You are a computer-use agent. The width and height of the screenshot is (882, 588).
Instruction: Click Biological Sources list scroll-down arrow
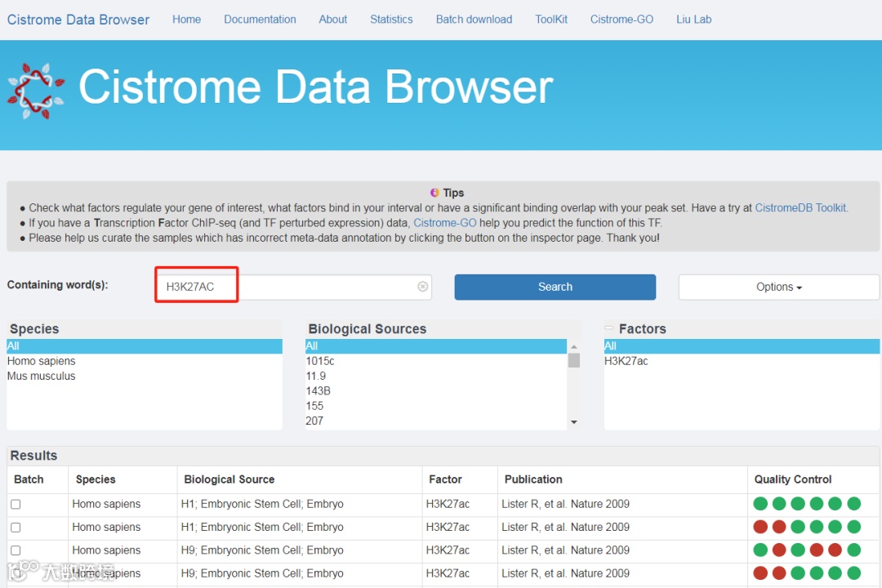click(574, 422)
